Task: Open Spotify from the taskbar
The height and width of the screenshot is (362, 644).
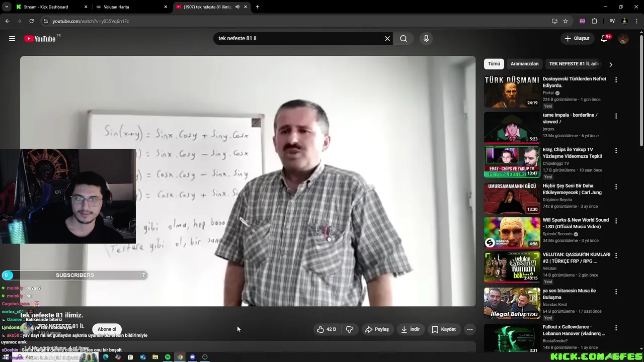Action: click(168, 357)
